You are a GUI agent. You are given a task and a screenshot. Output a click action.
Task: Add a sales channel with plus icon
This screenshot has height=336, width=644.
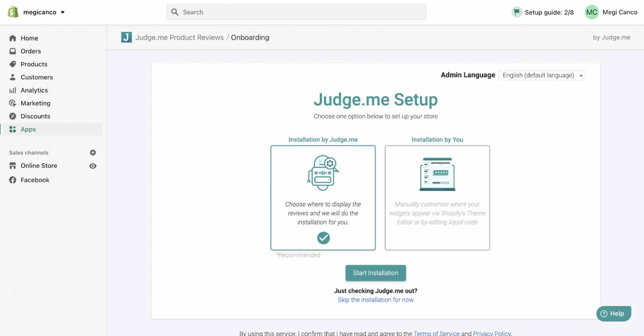pyautogui.click(x=93, y=152)
